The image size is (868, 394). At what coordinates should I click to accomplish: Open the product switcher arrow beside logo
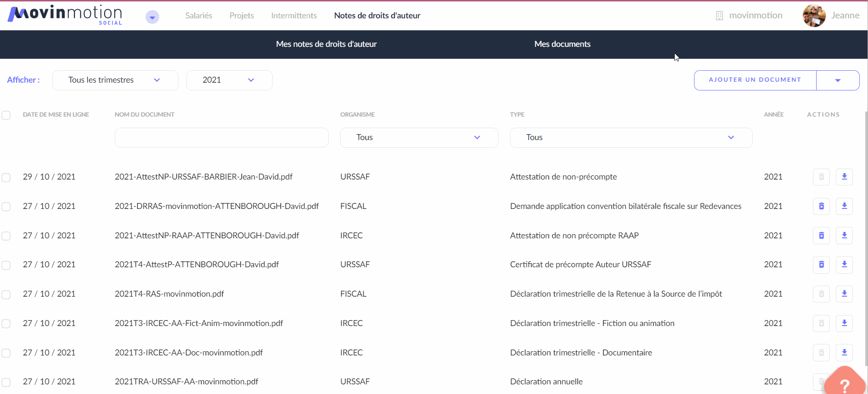click(x=152, y=17)
